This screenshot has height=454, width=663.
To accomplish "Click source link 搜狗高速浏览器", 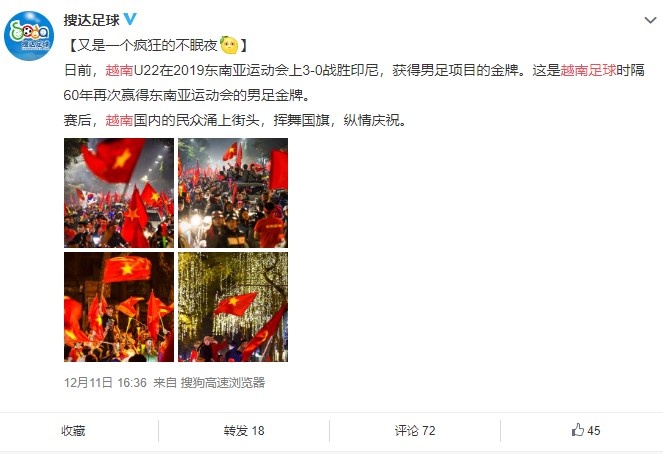I will point(223,383).
